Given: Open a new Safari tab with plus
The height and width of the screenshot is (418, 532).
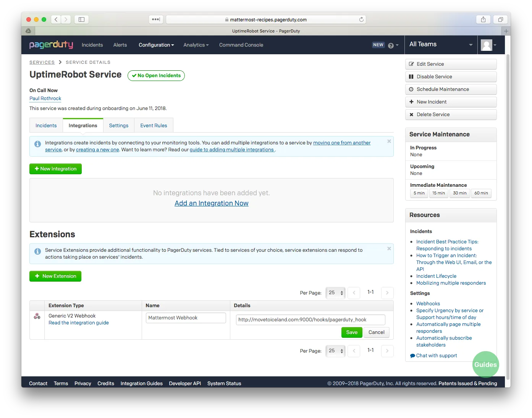Looking at the screenshot, I should coord(506,31).
